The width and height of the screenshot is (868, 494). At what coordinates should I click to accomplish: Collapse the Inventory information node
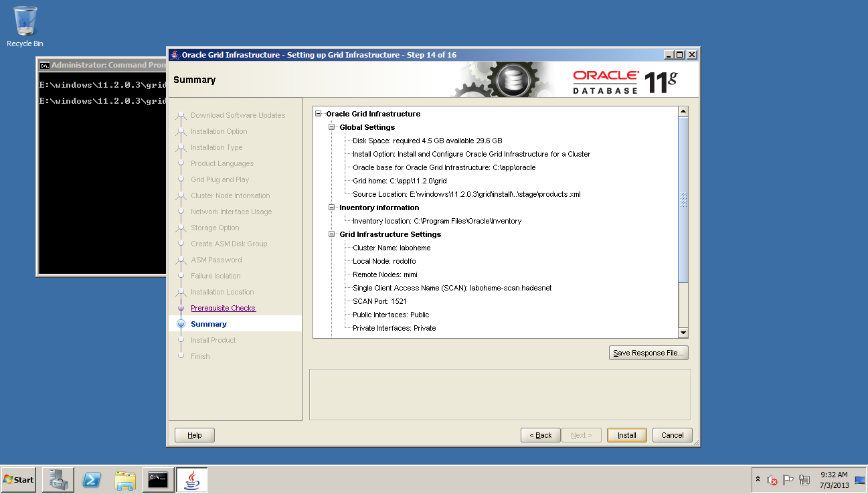332,208
